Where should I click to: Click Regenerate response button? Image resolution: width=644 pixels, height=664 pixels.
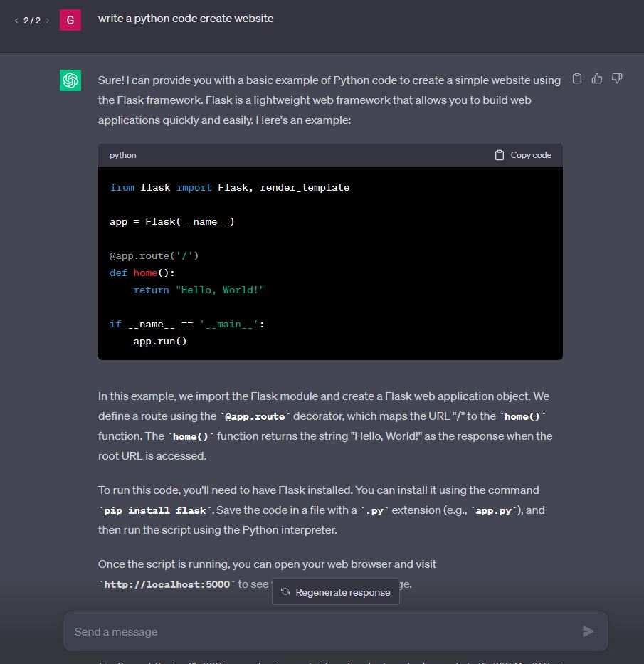click(x=336, y=592)
